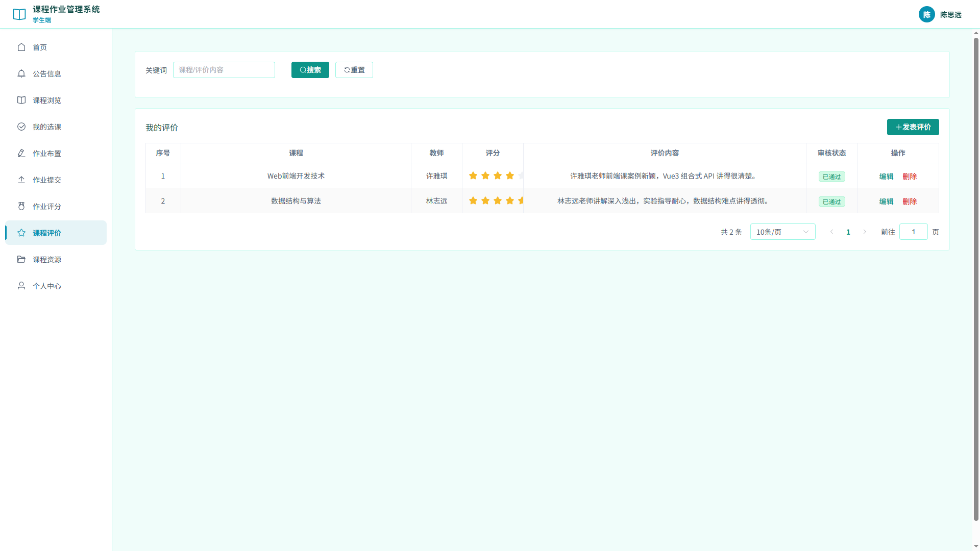
Task: Open the 10条/页 page size dropdown
Action: 782,232
